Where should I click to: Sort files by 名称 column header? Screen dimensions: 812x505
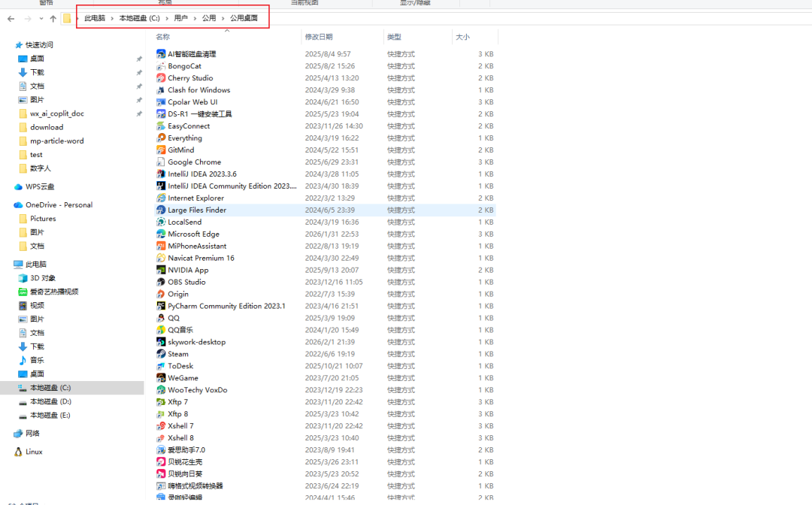pyautogui.click(x=162, y=37)
